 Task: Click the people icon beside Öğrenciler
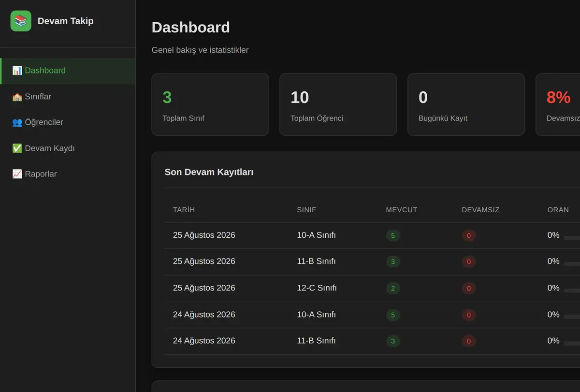tap(17, 122)
